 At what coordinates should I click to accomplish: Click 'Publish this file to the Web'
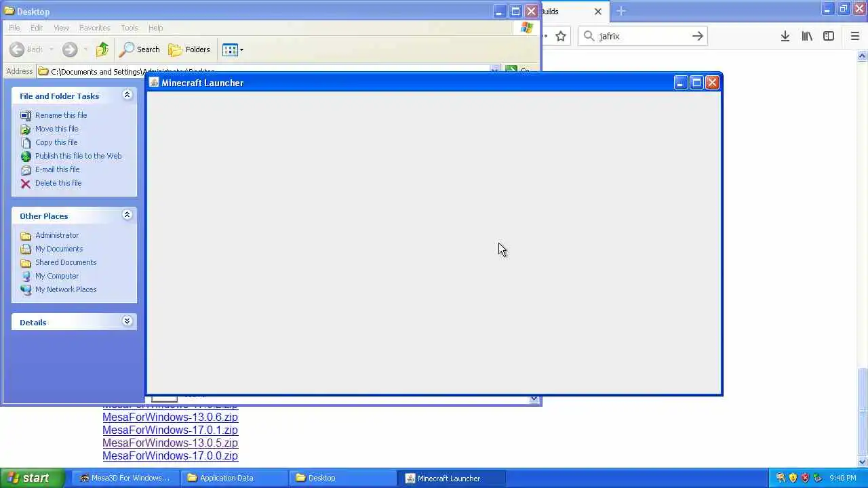79,156
